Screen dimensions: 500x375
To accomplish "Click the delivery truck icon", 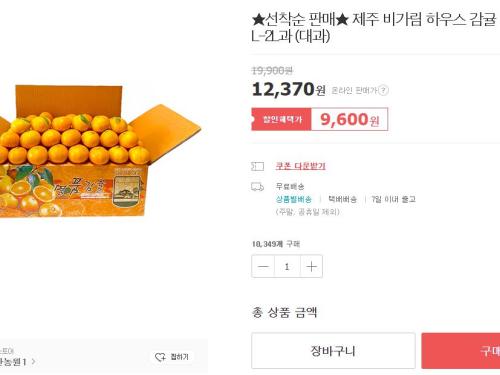I will (257, 187).
